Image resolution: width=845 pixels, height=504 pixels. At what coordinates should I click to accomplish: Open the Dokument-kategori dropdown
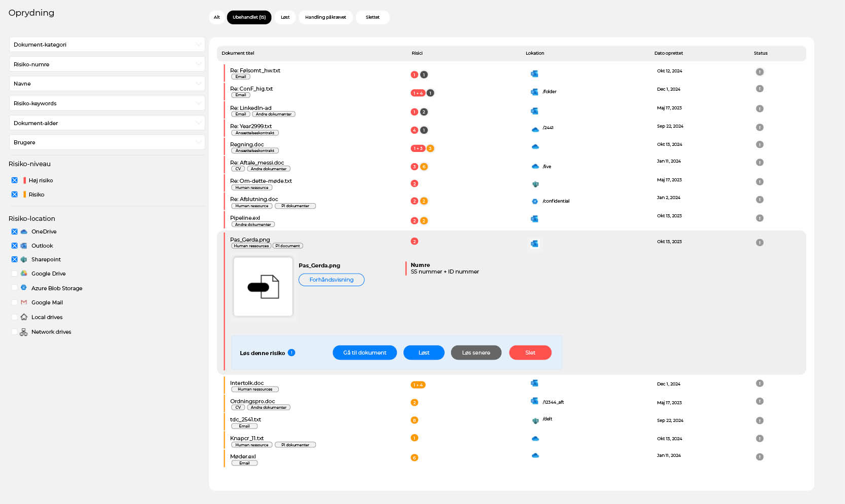(x=107, y=45)
